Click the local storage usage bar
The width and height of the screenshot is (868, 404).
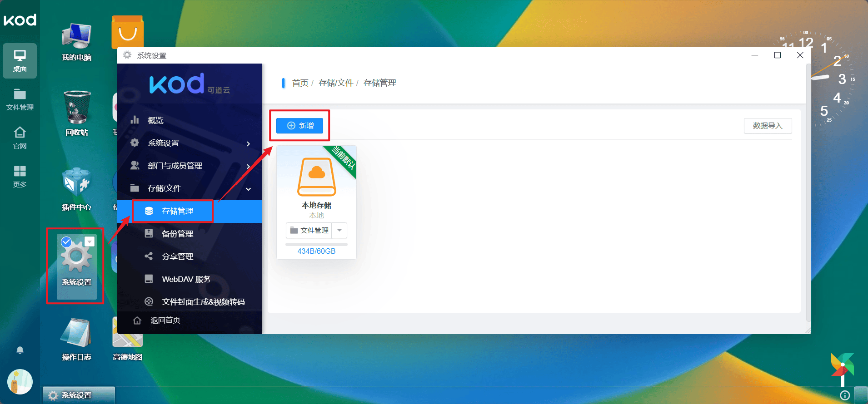[x=316, y=245]
